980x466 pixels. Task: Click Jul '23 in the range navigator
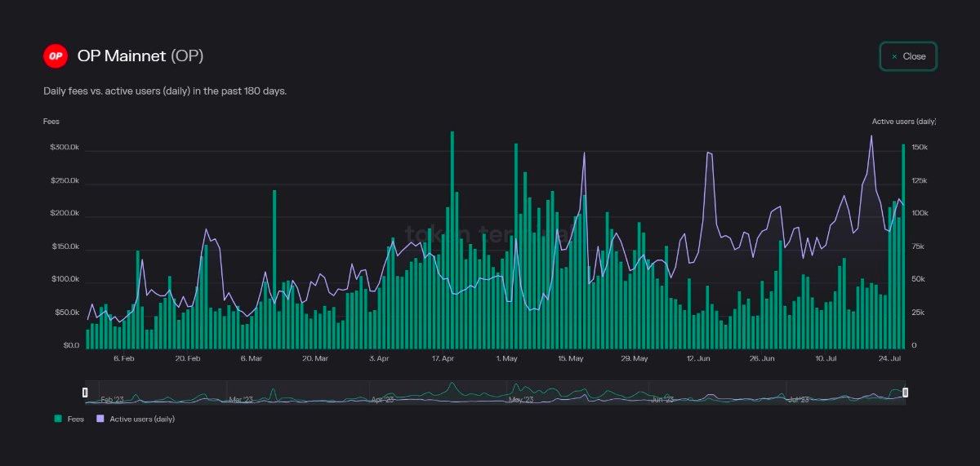tap(799, 400)
